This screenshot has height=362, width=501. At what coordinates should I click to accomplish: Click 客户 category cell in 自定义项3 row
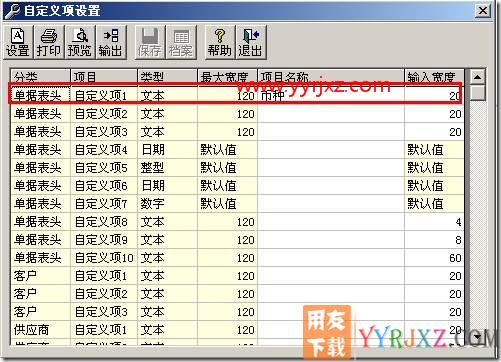41,312
